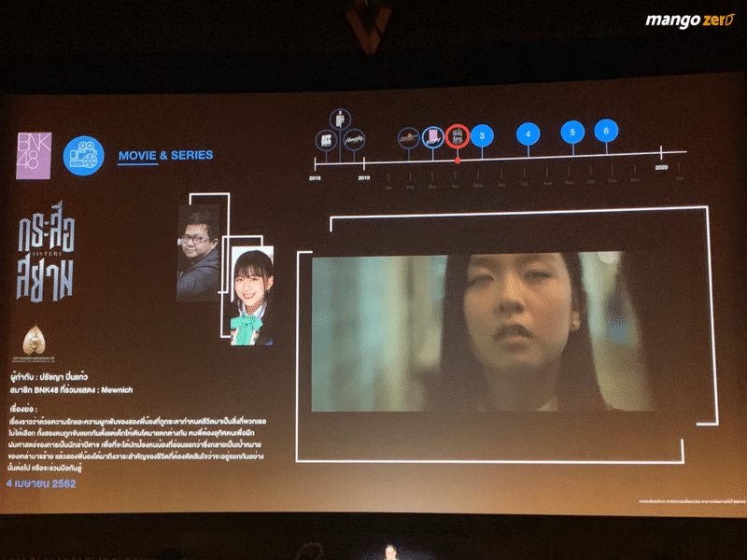Image resolution: width=747 pixels, height=560 pixels.
Task: Click the gold leaf studio logo
Action: 34,342
